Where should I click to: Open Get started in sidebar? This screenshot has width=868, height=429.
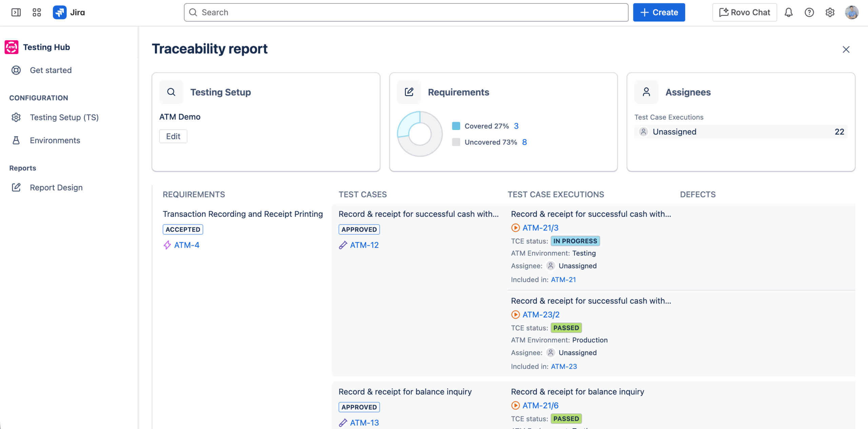pos(51,70)
